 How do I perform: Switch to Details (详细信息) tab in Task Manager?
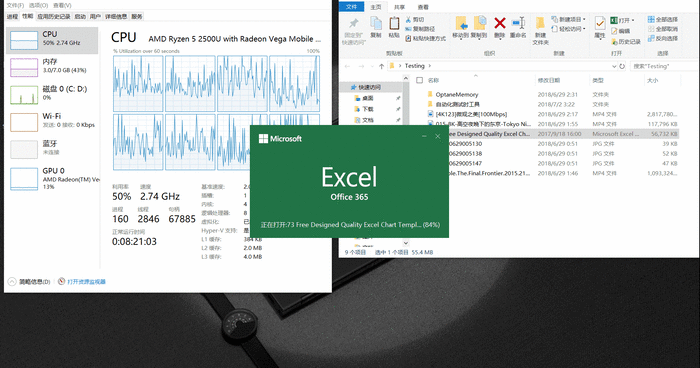coord(116,17)
